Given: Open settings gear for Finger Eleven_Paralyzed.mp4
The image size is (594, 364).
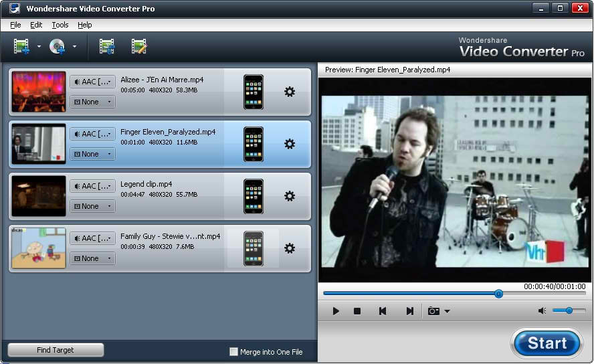Looking at the screenshot, I should [x=290, y=144].
